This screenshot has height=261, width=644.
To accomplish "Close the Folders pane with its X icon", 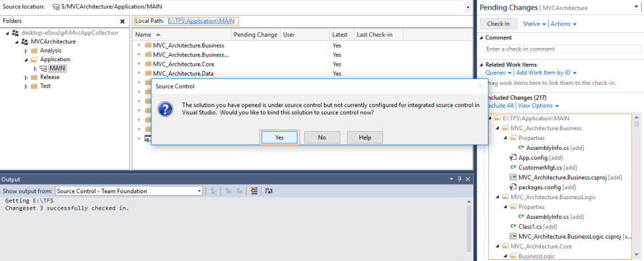I will click(x=122, y=21).
